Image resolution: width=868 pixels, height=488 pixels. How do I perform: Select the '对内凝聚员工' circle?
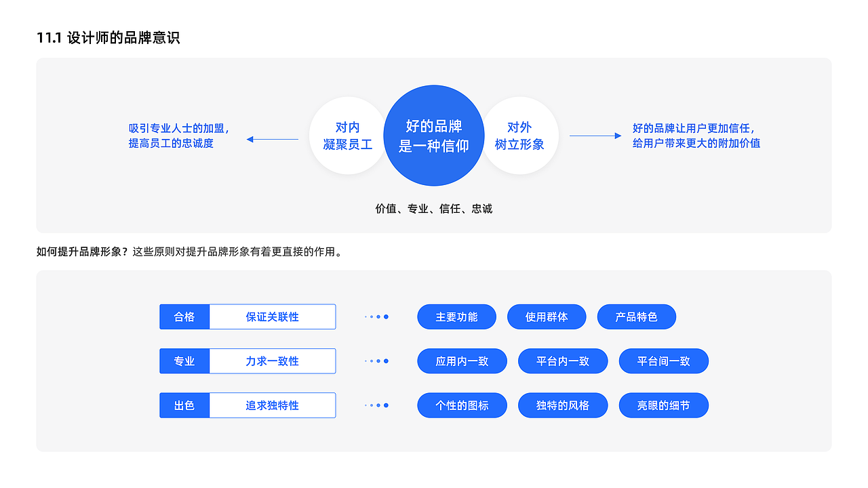coord(347,136)
